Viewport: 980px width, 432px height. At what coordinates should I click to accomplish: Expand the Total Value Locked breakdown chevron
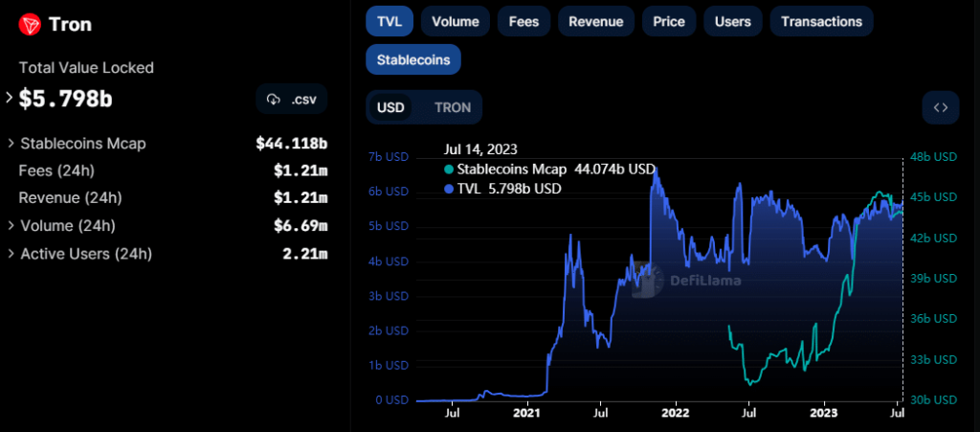(9, 98)
